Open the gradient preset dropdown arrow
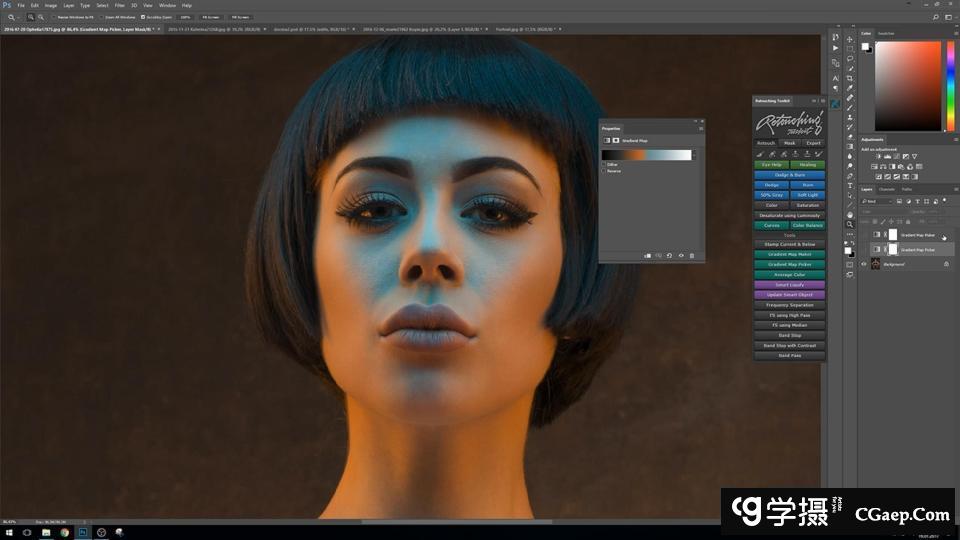Screen dimensions: 960x540 695,155
